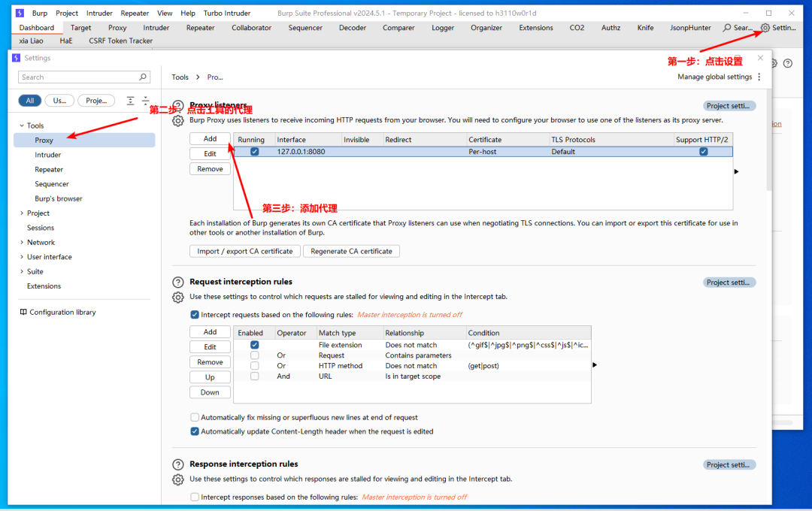Image resolution: width=812 pixels, height=511 pixels.
Task: Open help icon for Proxy listeners
Action: (177, 105)
